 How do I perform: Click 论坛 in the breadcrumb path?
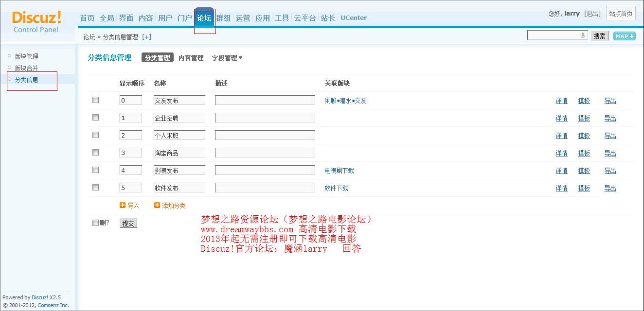click(x=89, y=37)
